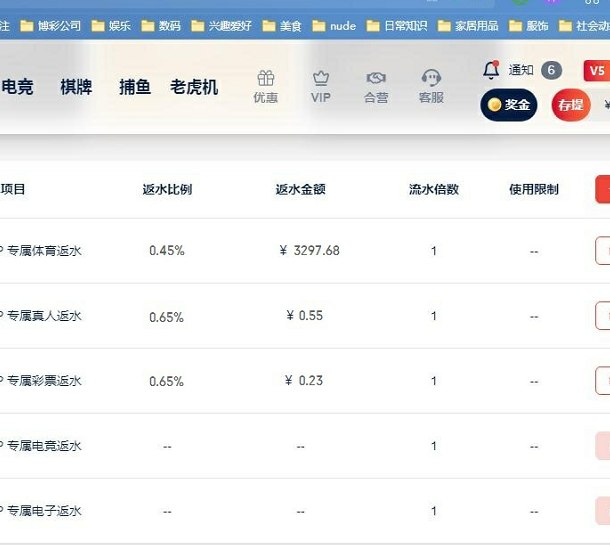The height and width of the screenshot is (545, 610).
Task: Go to the 捕鱼 navigation tab
Action: [x=135, y=87]
